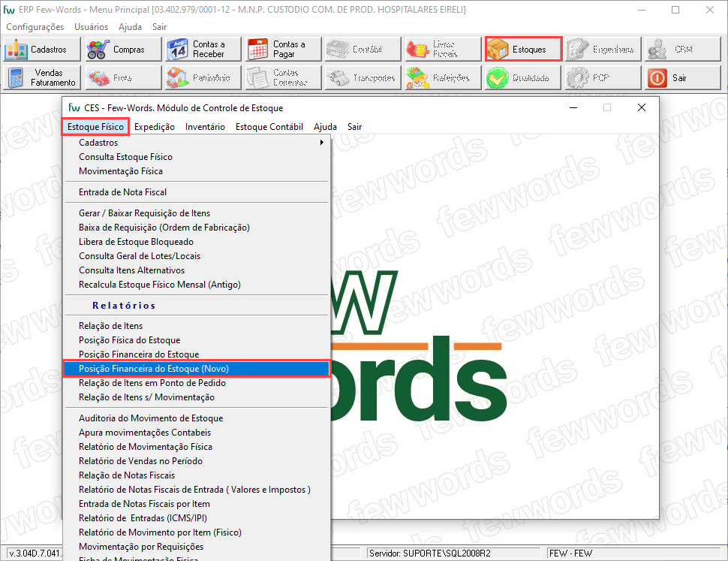The image size is (728, 561).
Task: Open the Estoques box module
Action: click(523, 50)
